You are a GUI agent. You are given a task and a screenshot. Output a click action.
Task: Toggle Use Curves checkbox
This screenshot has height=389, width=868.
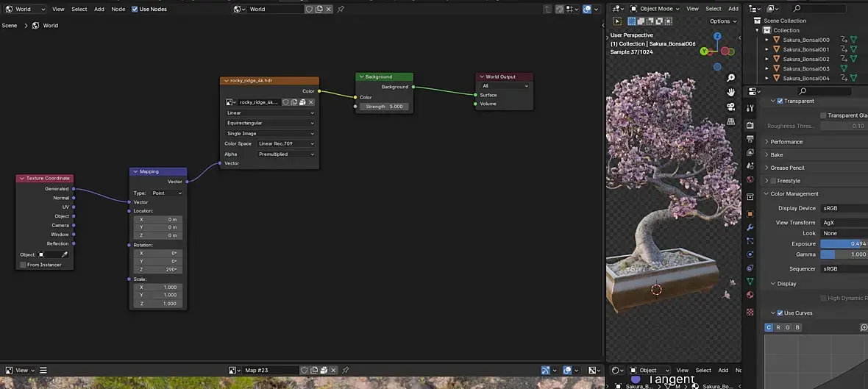(x=780, y=313)
